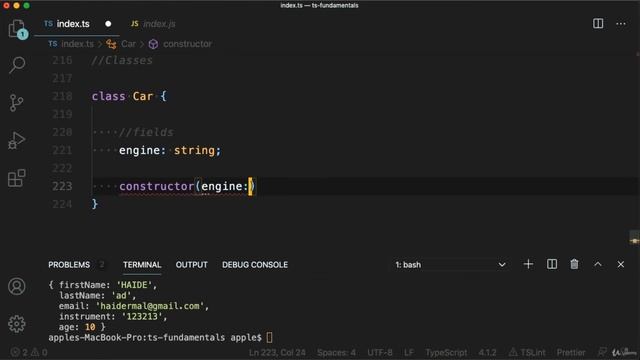This screenshot has height=360, width=640.
Task: Click the constructor breadcrumb cube icon
Action: pos(153,44)
